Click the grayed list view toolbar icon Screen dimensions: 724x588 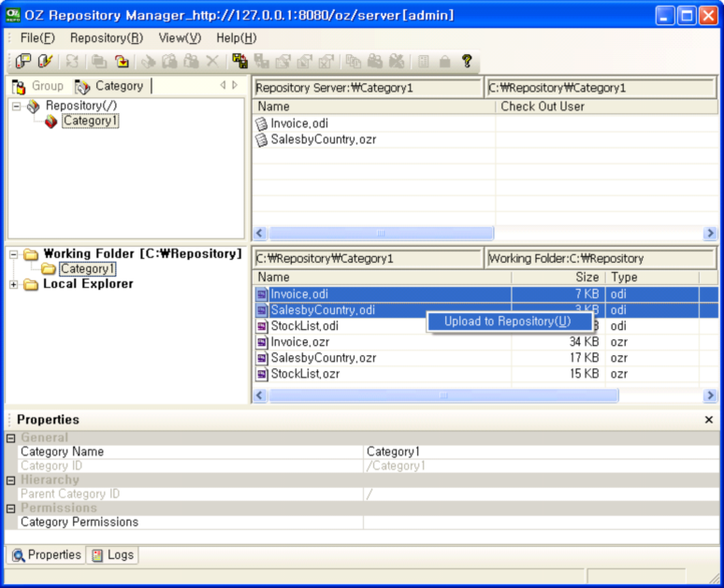(x=423, y=61)
